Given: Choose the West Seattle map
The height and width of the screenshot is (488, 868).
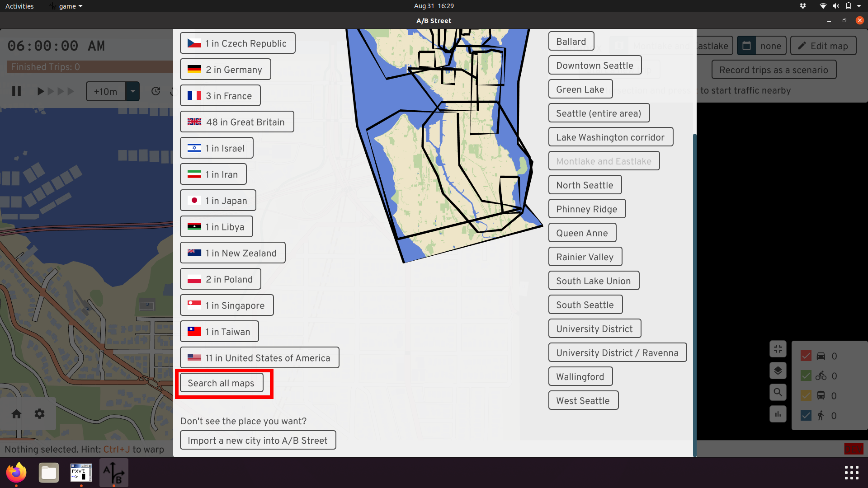Looking at the screenshot, I should 583,400.
